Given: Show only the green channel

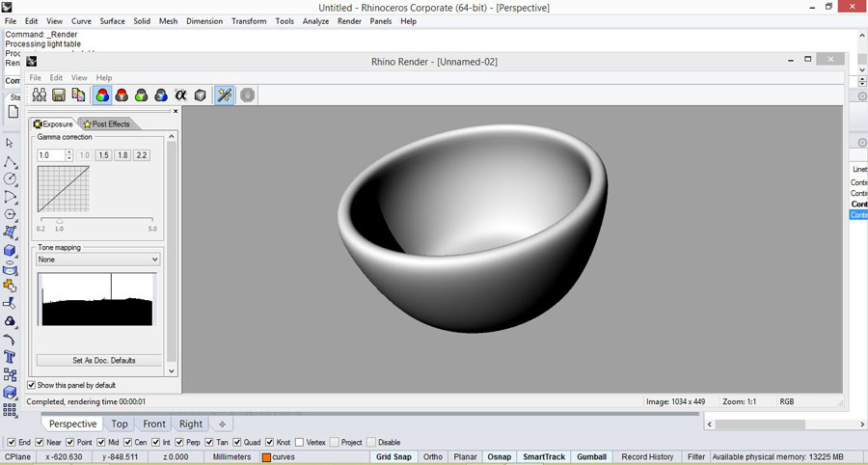Looking at the screenshot, I should (141, 95).
